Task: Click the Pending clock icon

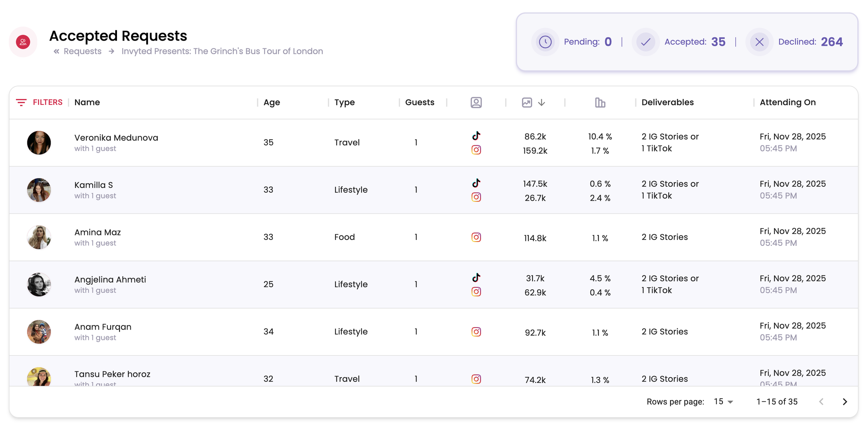Action: coord(545,42)
